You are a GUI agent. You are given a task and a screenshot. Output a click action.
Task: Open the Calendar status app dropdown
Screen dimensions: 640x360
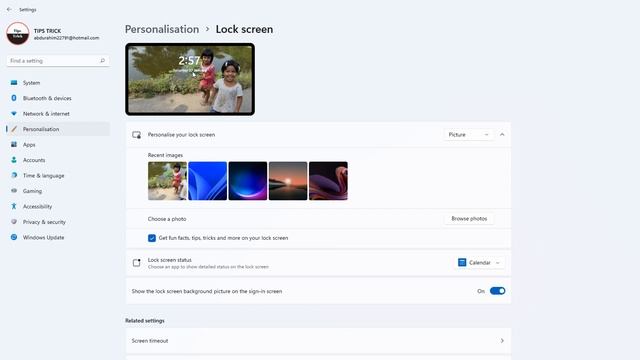click(x=479, y=263)
